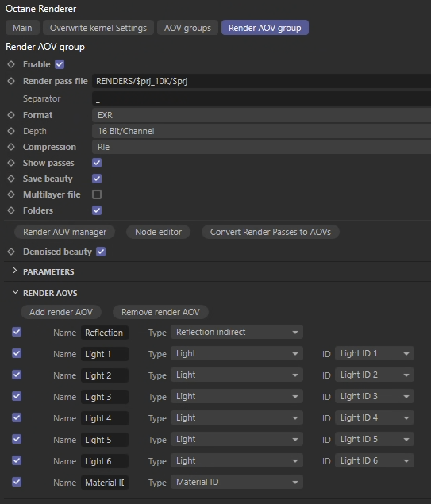The width and height of the screenshot is (431, 504).
Task: Click Remove render AOV button
Action: click(160, 312)
